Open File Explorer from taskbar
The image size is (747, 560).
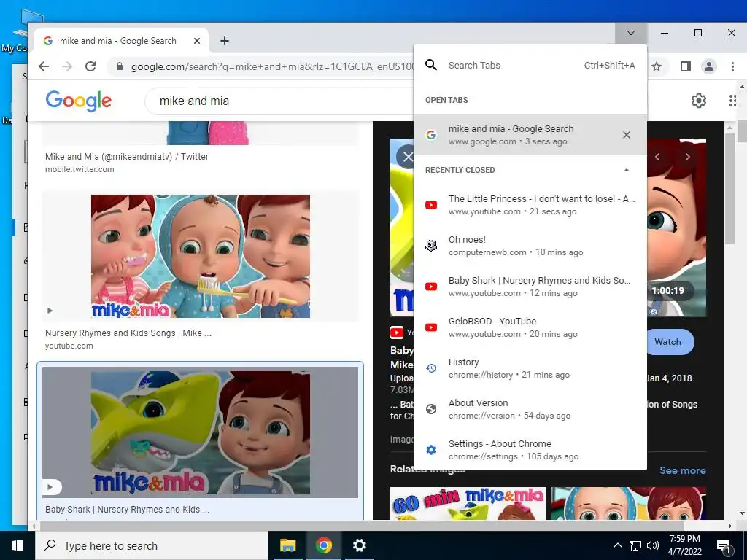[x=287, y=545]
